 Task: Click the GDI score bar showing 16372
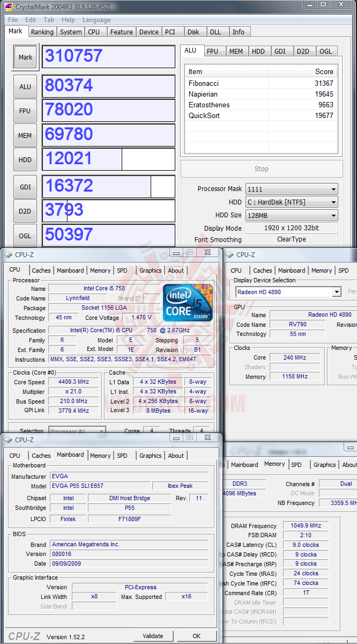(109, 187)
